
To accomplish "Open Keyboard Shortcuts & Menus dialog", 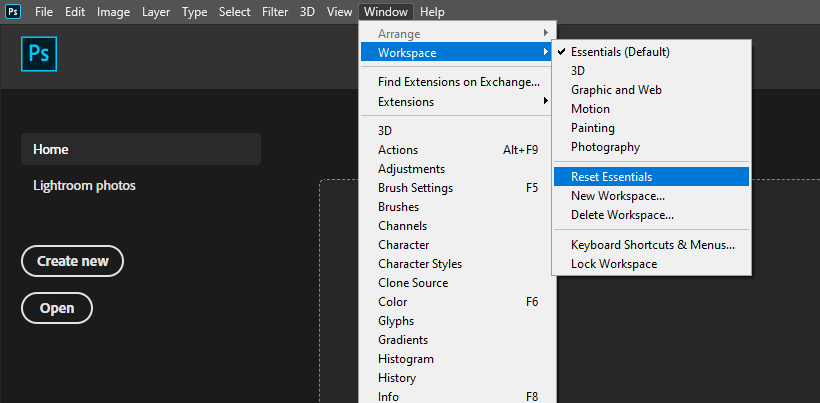I will tap(652, 245).
